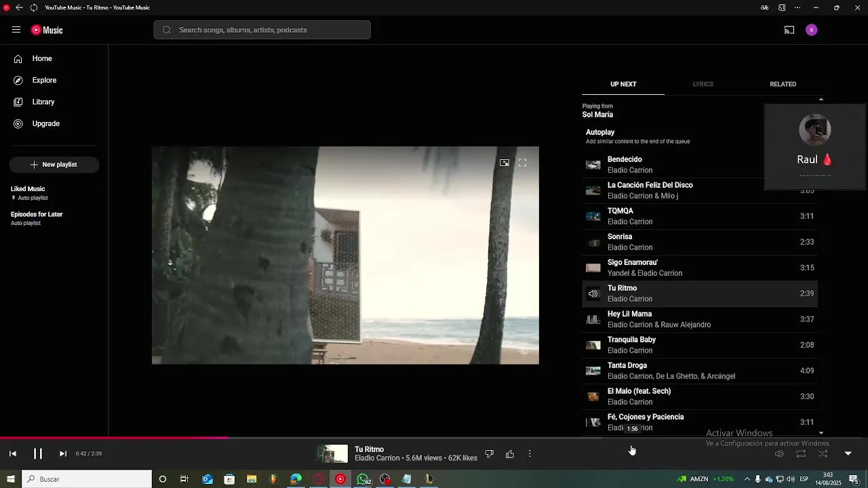868x488 pixels.
Task: Open the title bar three-dot menu
Action: click(x=797, y=7)
